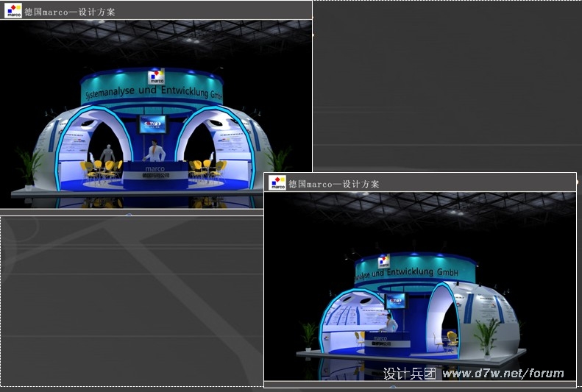582x392 pixels.
Task: Select the 德国marco—设计方案 title of the side view
Action: (x=333, y=184)
